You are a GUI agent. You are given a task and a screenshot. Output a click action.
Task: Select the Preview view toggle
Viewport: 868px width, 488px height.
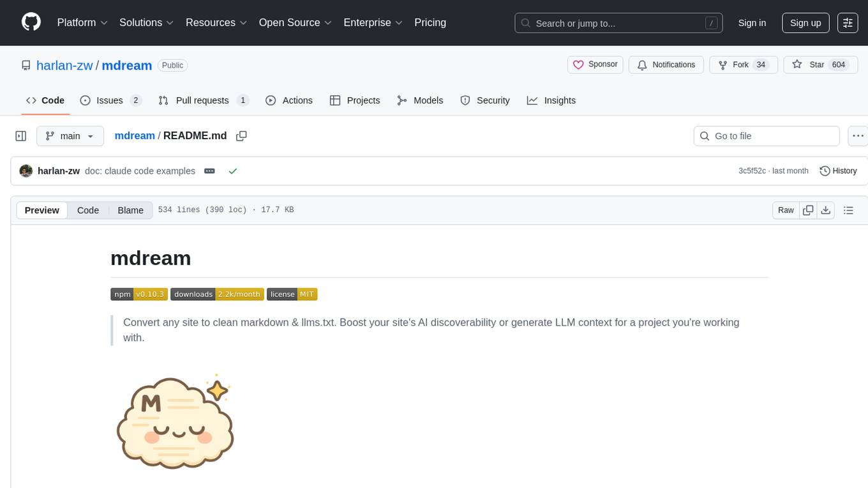point(42,210)
